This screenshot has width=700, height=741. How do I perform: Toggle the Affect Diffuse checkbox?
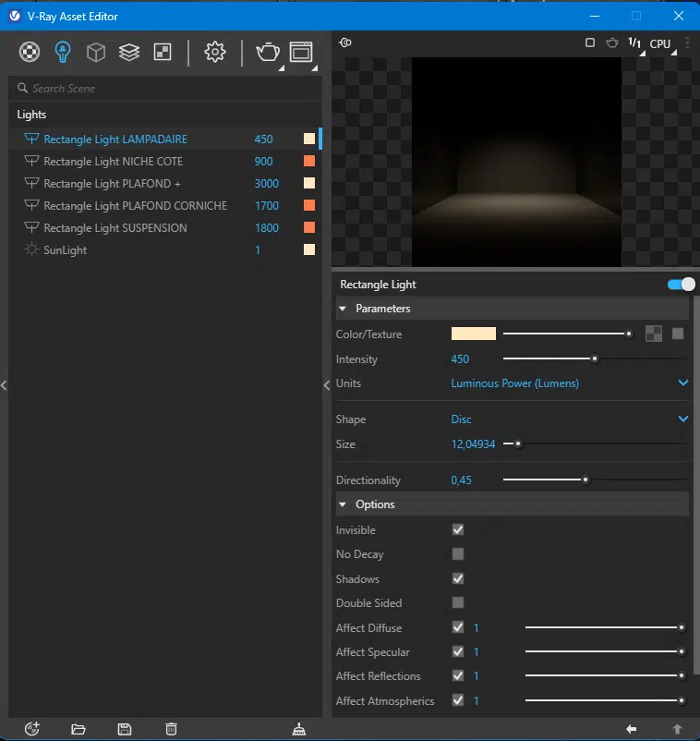458,627
